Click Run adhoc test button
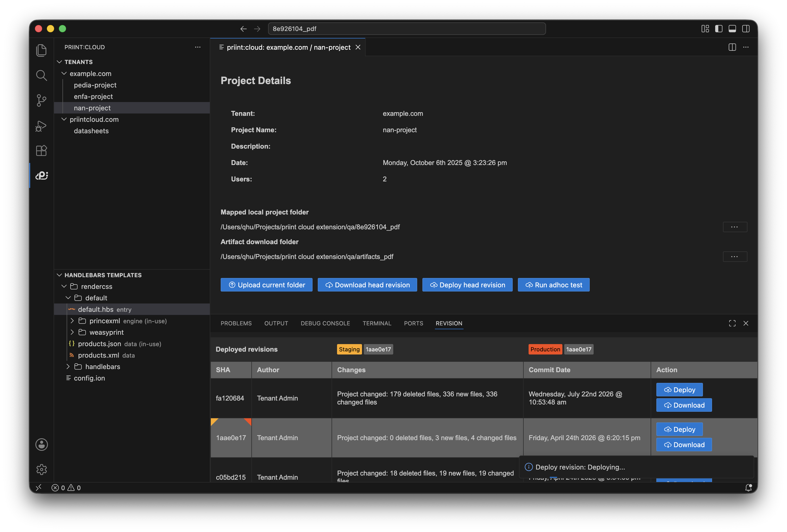The height and width of the screenshot is (532, 787). coord(554,285)
